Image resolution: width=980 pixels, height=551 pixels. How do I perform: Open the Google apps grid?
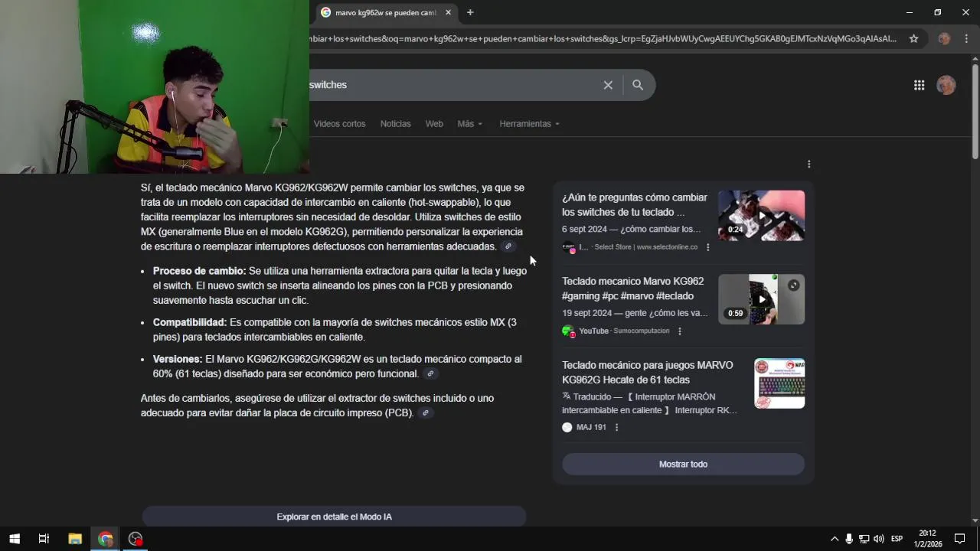(x=919, y=85)
